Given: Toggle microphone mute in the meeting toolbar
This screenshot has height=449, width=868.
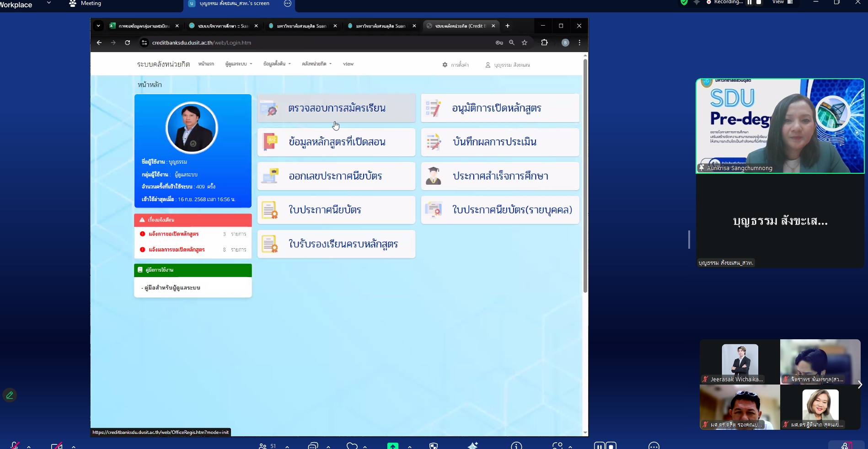Looking at the screenshot, I should (15, 445).
